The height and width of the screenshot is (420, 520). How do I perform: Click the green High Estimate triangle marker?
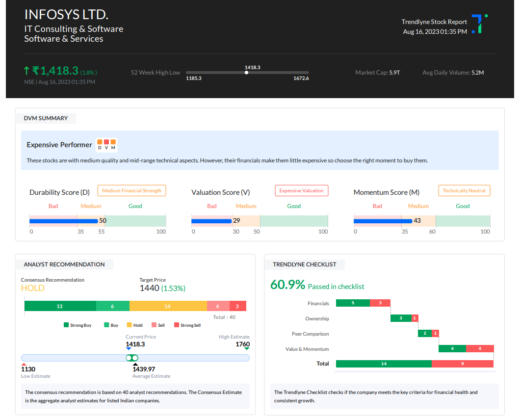coord(247,349)
